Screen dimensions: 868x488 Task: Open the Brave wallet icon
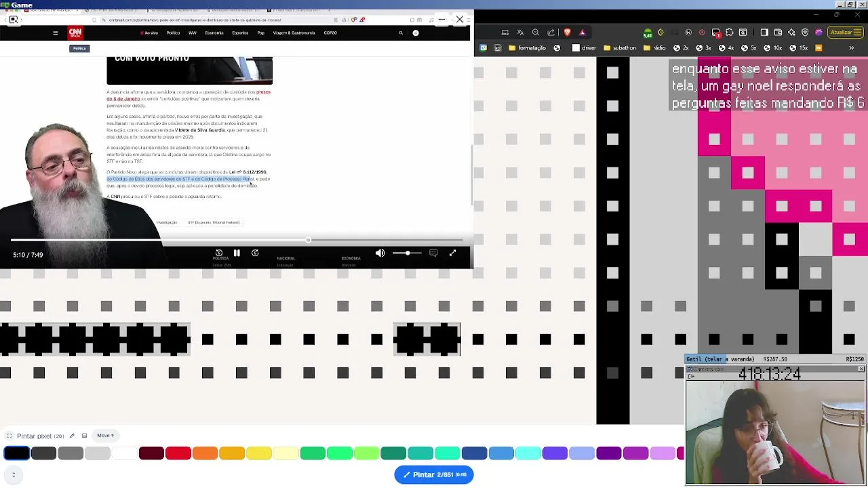pyautogui.click(x=778, y=32)
